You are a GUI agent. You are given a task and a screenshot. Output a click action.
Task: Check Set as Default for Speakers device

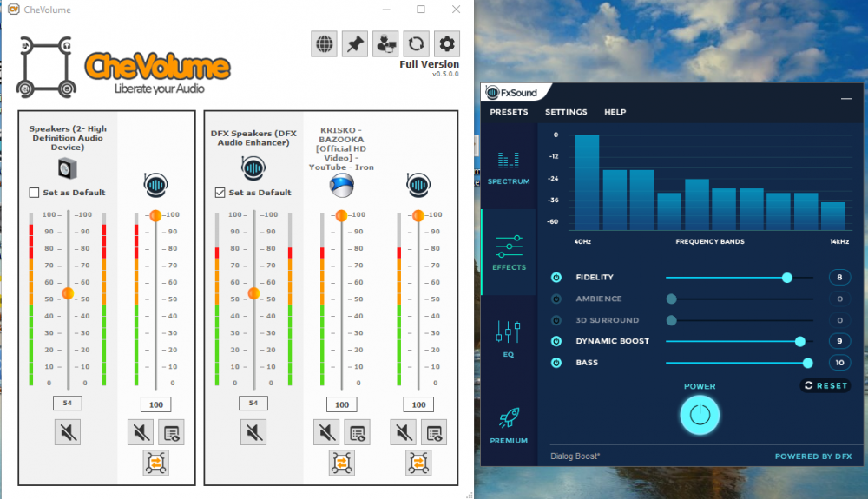35,193
